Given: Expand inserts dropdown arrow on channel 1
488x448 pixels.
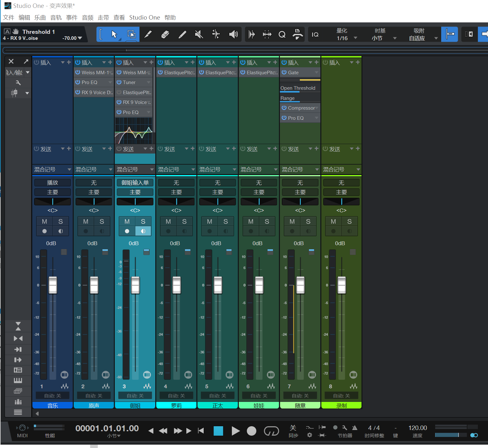Looking at the screenshot, I should pyautogui.click(x=63, y=63).
